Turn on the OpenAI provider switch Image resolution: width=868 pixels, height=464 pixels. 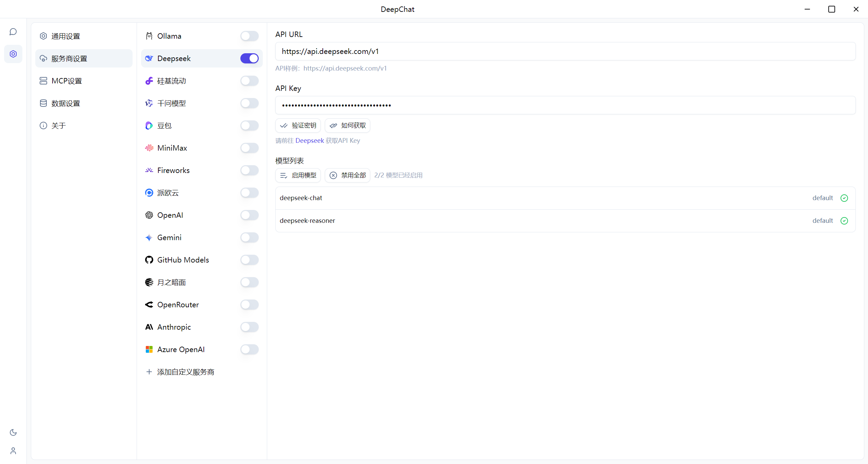coord(249,215)
